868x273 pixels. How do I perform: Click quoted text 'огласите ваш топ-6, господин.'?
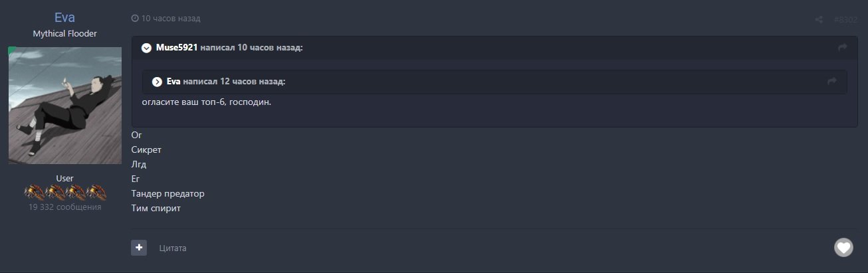tap(207, 102)
